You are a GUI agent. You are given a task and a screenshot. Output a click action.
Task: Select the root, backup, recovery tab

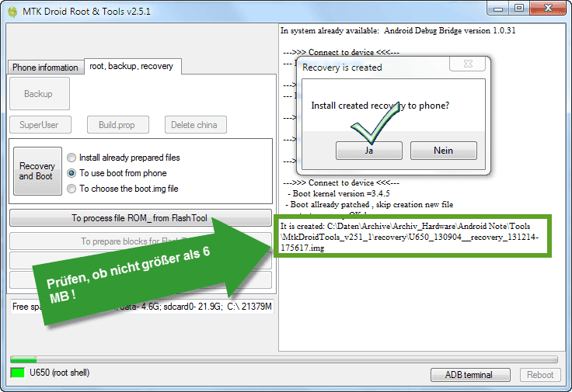(131, 66)
